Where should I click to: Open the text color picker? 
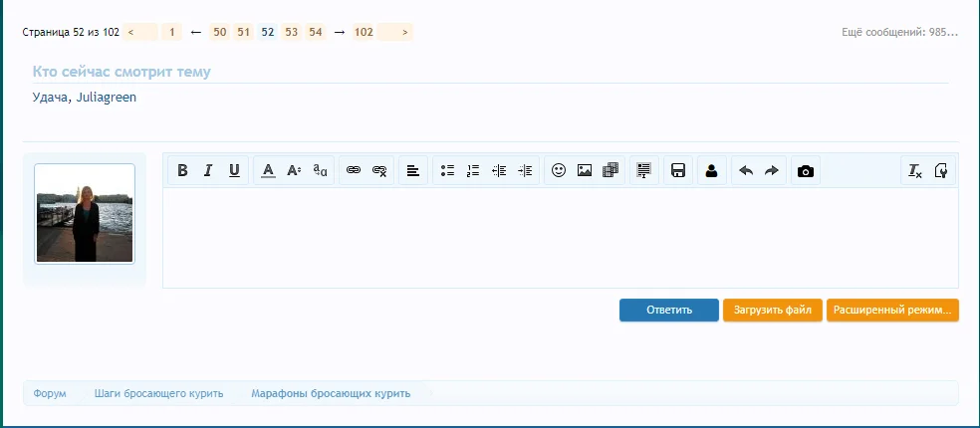[268, 170]
